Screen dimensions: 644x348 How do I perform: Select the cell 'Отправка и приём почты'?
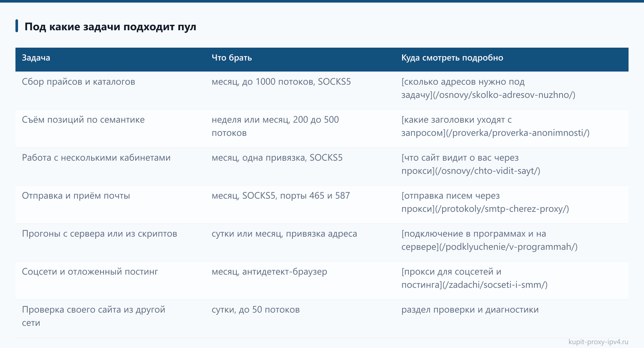point(110,204)
